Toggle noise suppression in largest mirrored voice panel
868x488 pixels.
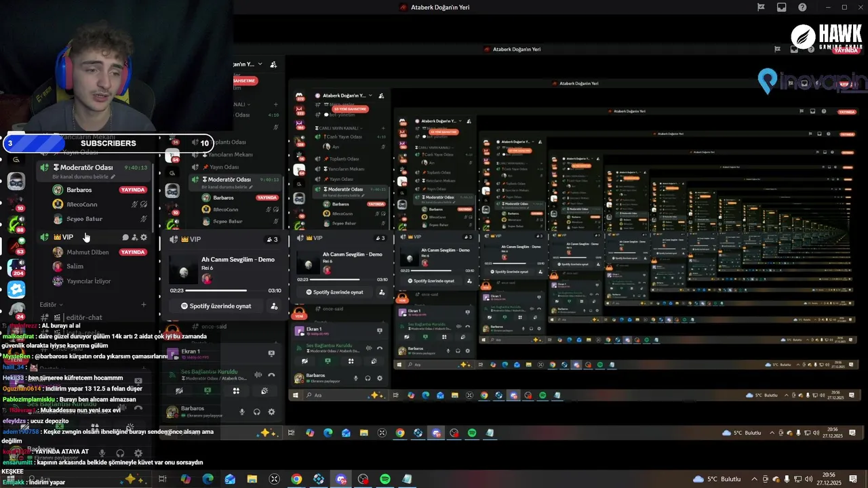(258, 375)
